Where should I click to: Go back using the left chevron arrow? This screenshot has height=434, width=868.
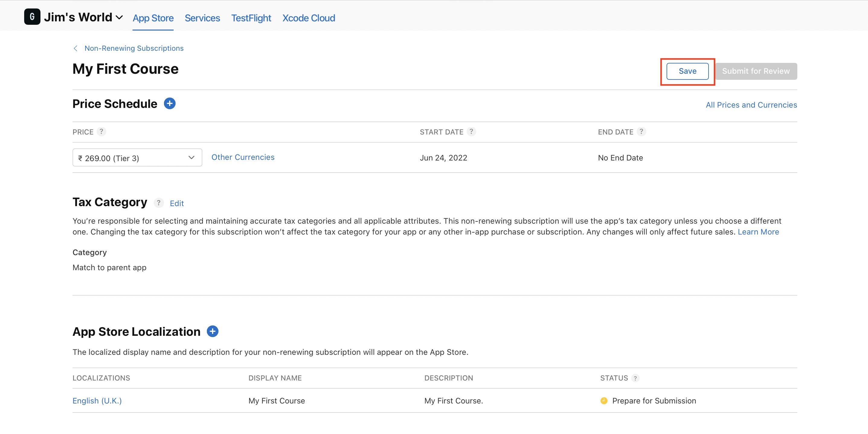coord(76,48)
